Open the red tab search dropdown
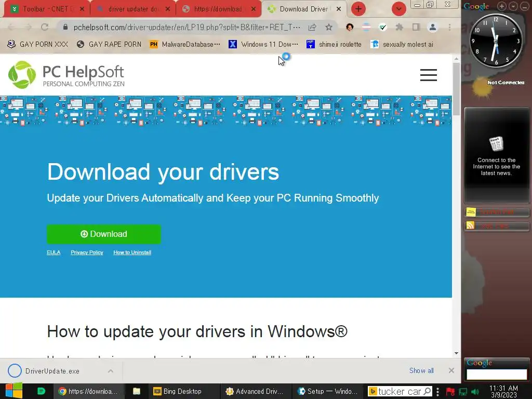532x399 pixels. (398, 9)
